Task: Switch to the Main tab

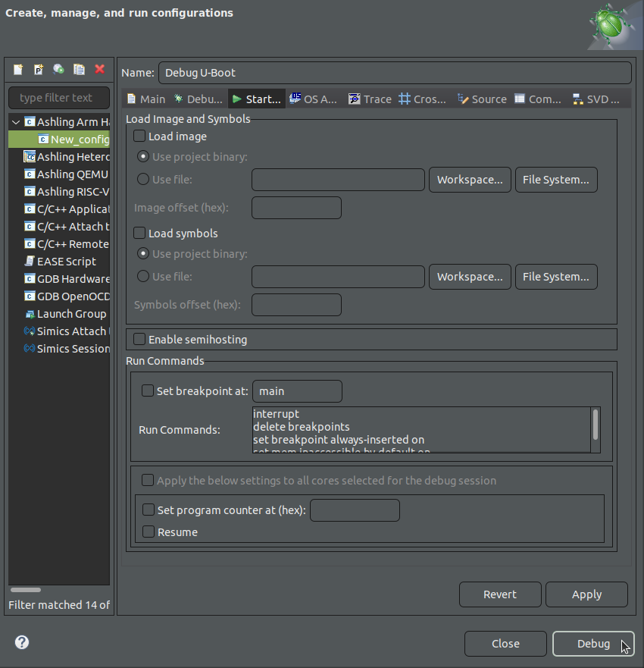Action: pyautogui.click(x=145, y=99)
